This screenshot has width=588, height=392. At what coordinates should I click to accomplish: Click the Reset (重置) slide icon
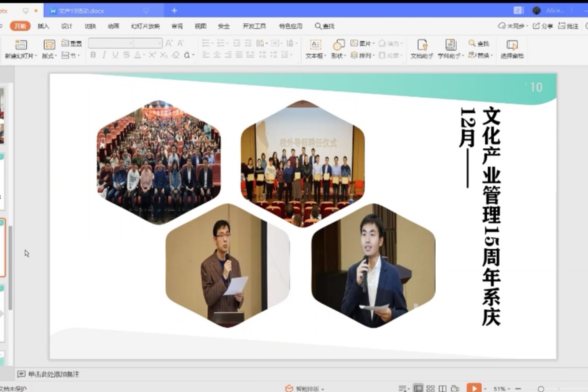[71, 43]
